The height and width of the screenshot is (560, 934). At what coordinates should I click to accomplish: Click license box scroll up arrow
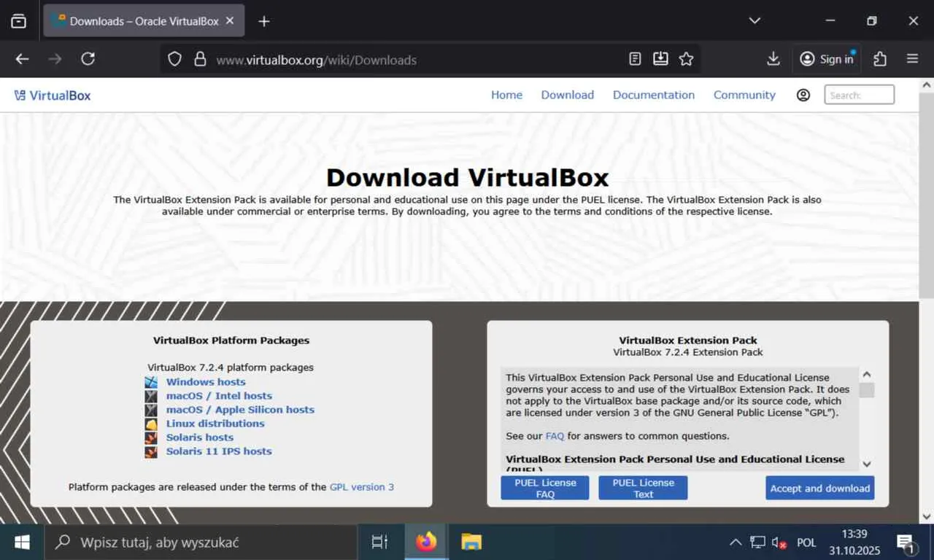click(867, 374)
